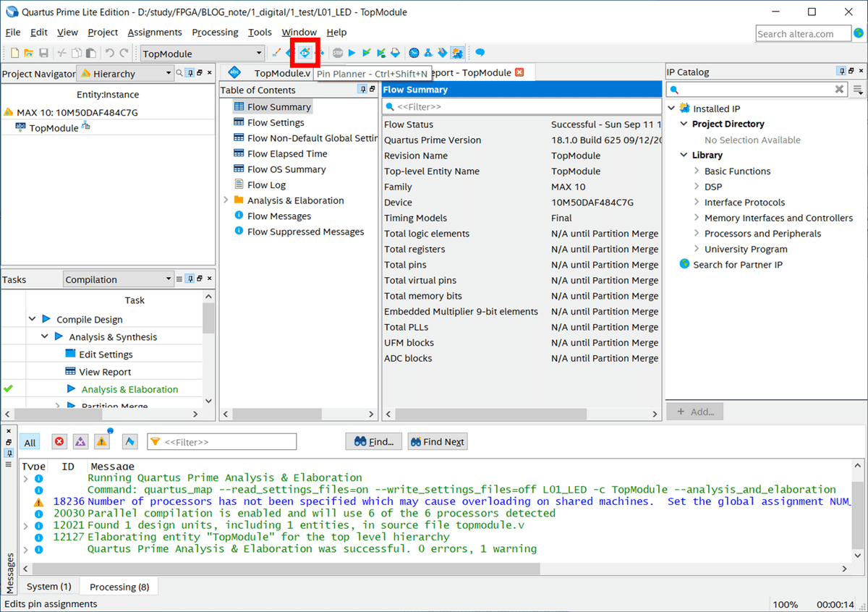Open IP Catalog search options menu
Screen dimensions: 868x612
pos(858,90)
